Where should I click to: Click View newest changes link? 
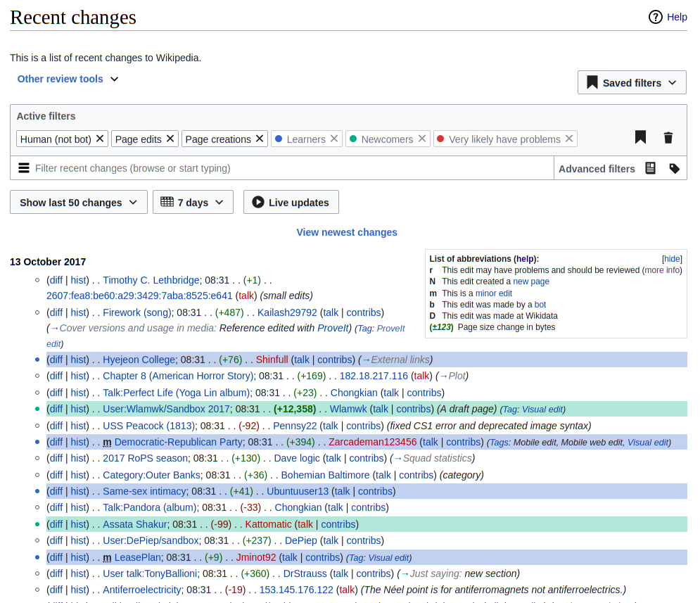[x=347, y=232]
